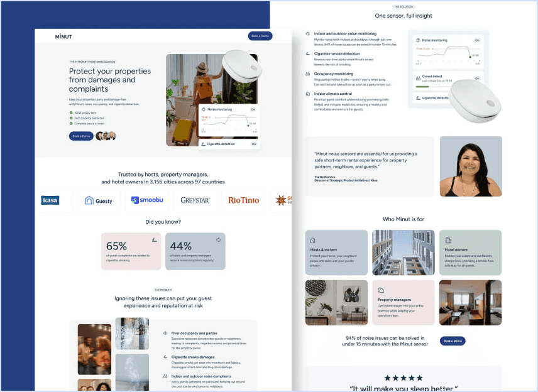
Task: Click the building icon on the Hotel owners card
Action: coord(448,240)
